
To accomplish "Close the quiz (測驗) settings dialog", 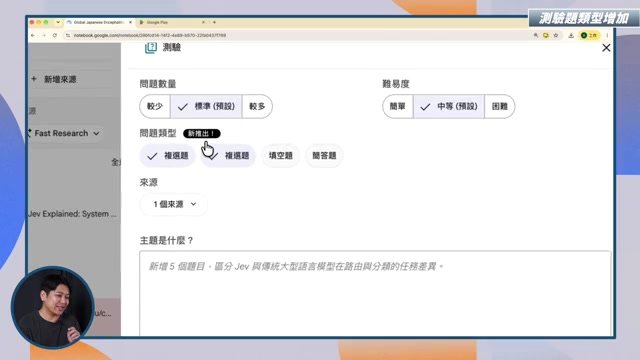I will 606,48.
